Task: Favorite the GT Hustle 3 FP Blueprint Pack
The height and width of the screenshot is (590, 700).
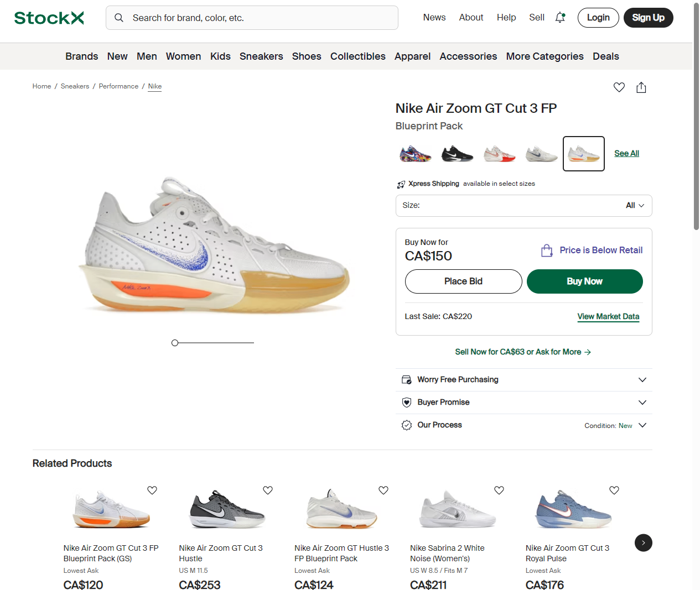Action: click(x=383, y=490)
